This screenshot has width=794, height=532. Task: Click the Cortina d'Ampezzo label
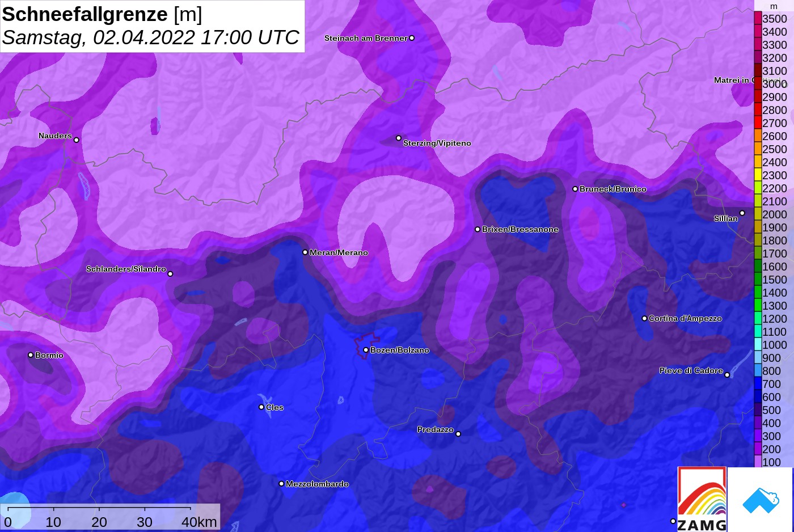685,318
